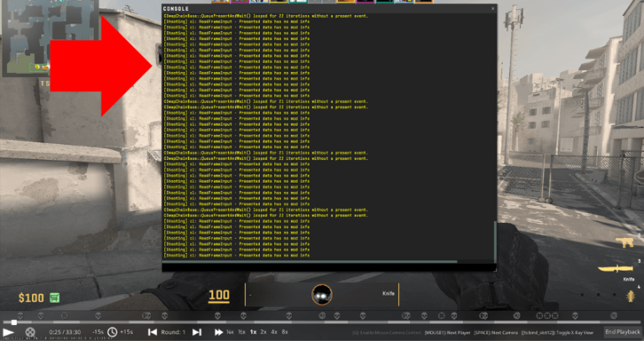This screenshot has height=341, width=644.
Task: Advance to the next round
Action: pyautogui.click(x=197, y=332)
